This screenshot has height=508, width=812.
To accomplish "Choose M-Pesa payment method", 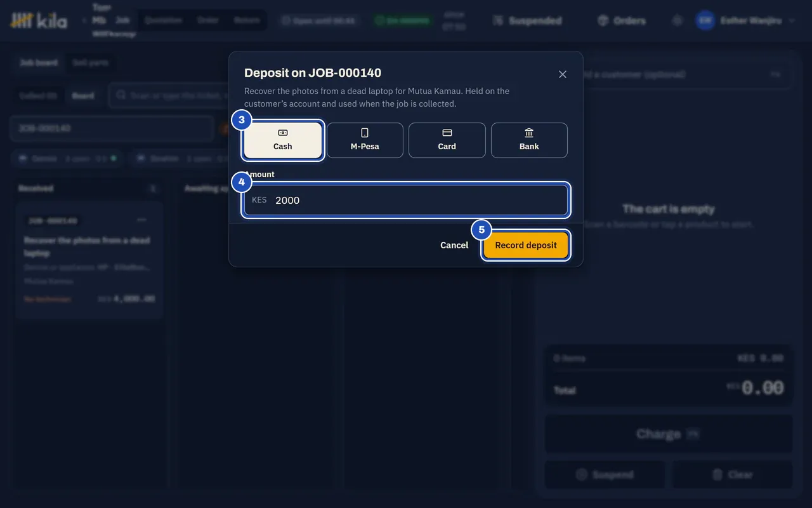I will point(365,140).
